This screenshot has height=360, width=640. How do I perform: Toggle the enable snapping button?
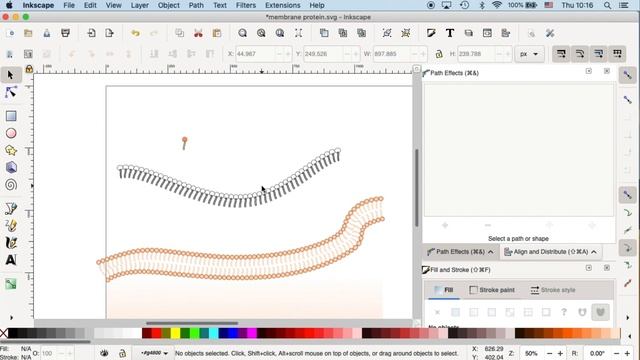click(627, 75)
